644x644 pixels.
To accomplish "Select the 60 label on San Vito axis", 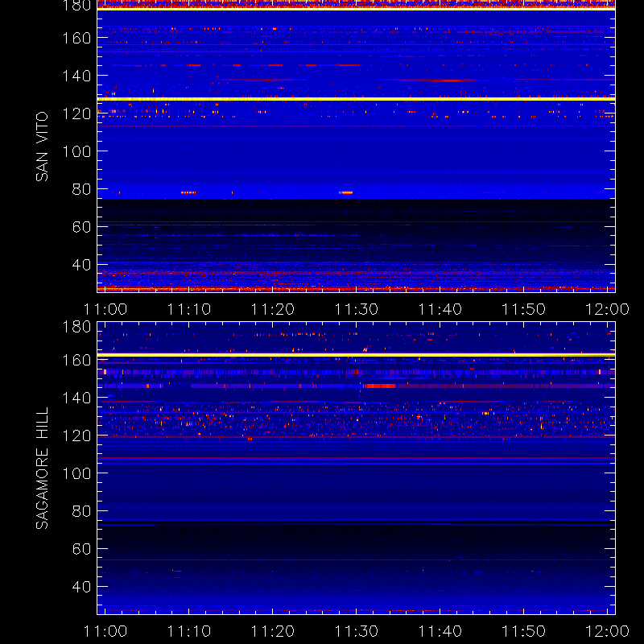I will (81, 227).
